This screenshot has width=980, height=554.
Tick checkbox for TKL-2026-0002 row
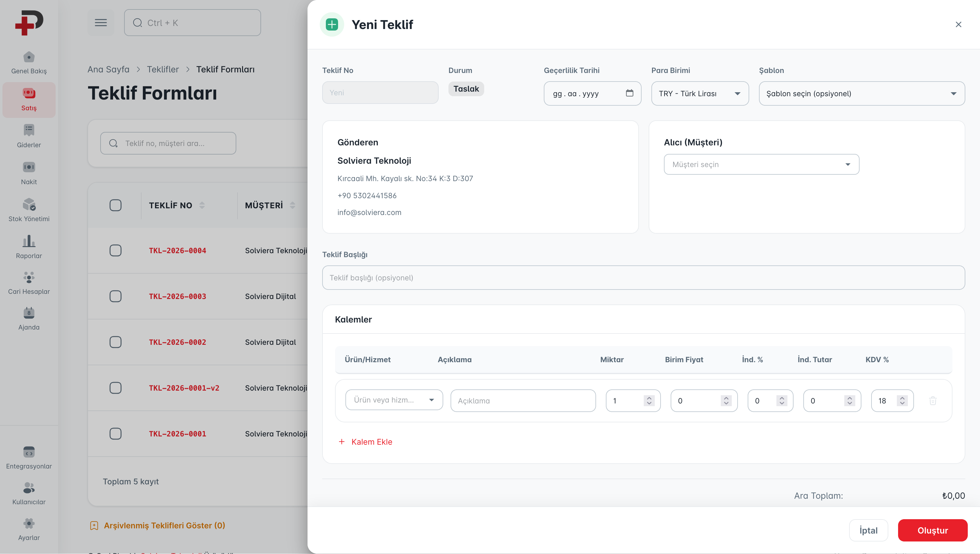[x=115, y=342]
